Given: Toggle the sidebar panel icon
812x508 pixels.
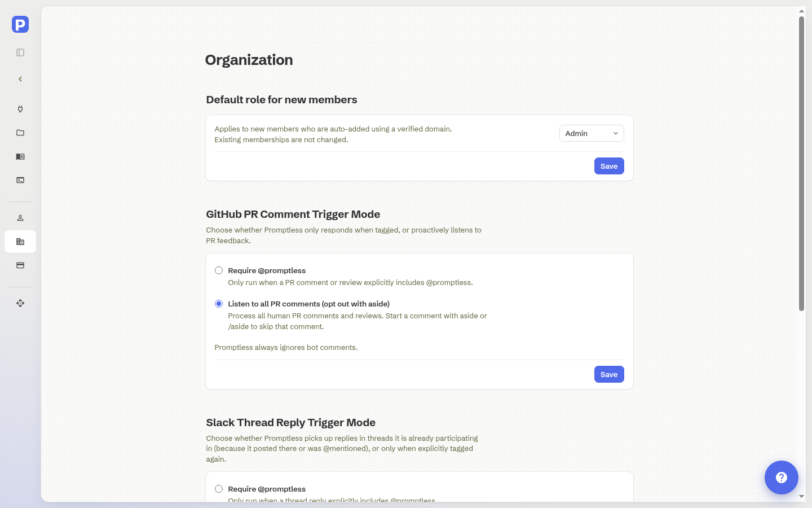Looking at the screenshot, I should tap(20, 52).
